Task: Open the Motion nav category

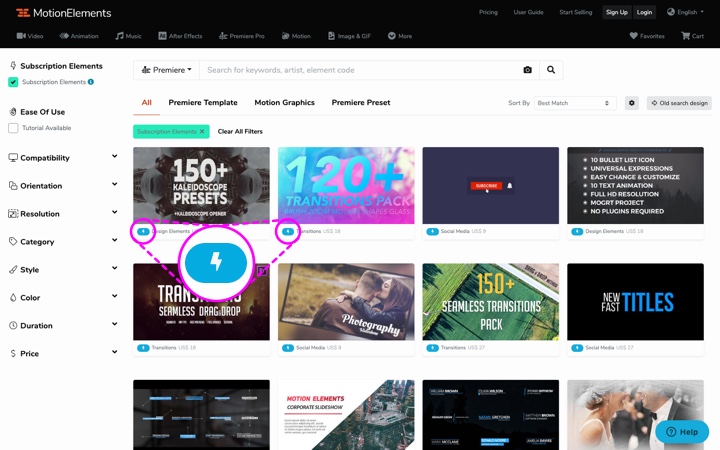Action: point(296,36)
